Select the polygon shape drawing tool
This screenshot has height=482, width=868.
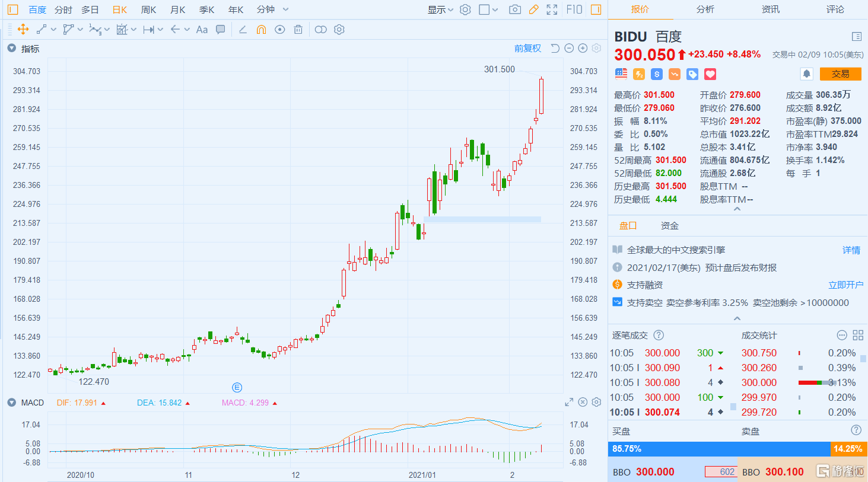pyautogui.click(x=68, y=29)
